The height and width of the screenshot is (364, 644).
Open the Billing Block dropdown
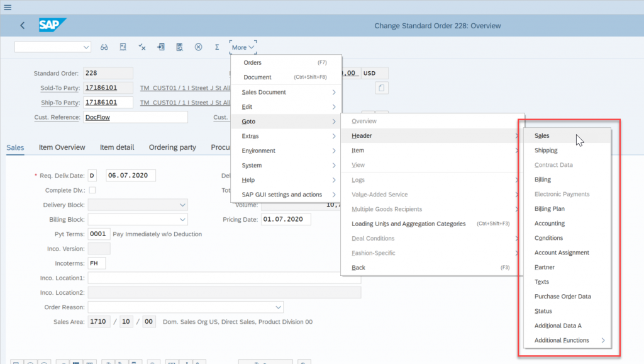(182, 220)
